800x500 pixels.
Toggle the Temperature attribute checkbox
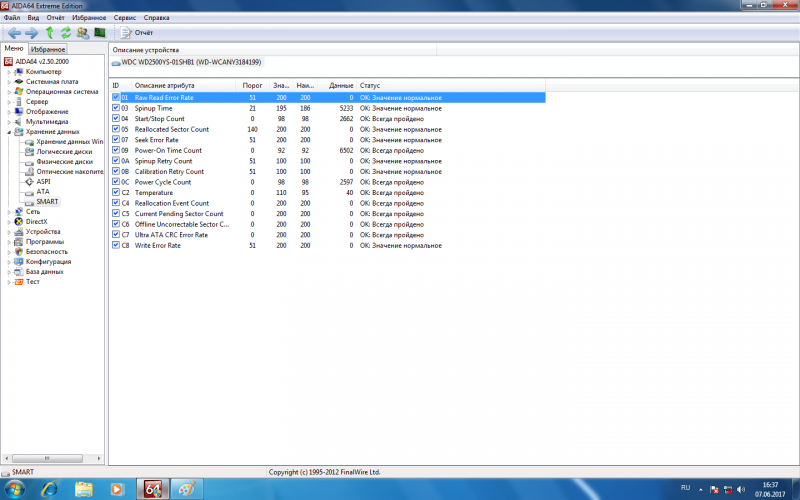click(116, 193)
